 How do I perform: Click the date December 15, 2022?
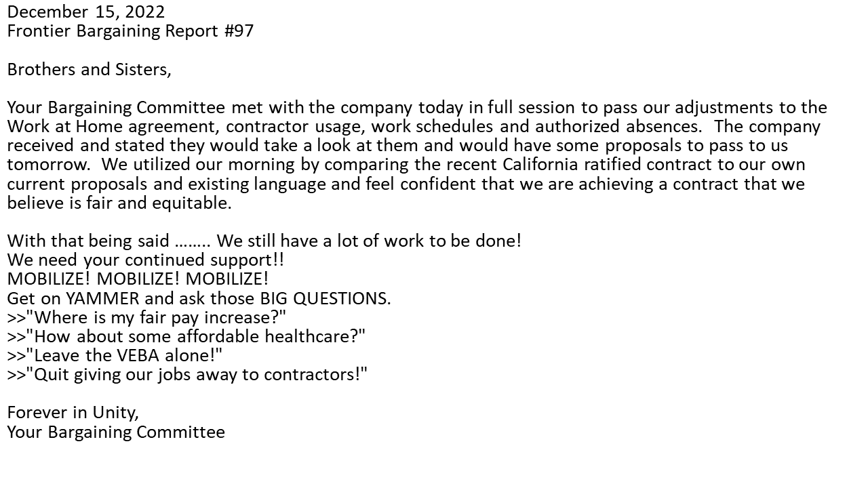[86, 12]
